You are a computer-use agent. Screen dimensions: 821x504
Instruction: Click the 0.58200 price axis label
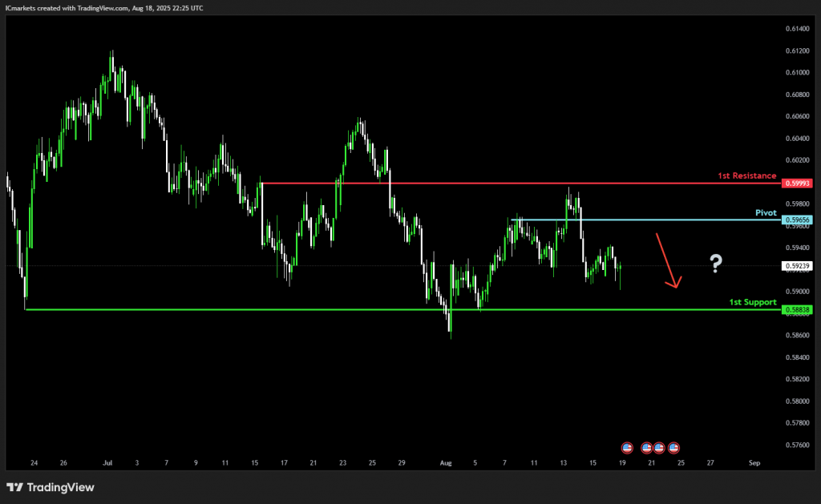coord(797,379)
